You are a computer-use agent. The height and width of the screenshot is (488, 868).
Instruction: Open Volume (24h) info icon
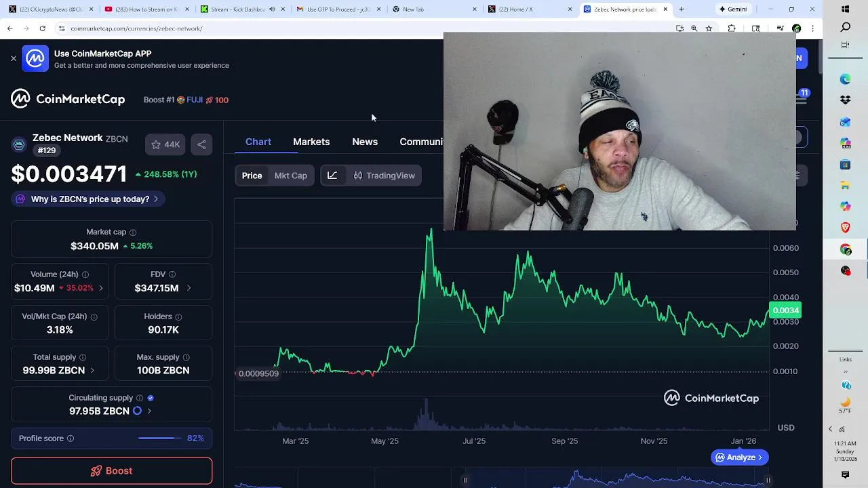(85, 274)
